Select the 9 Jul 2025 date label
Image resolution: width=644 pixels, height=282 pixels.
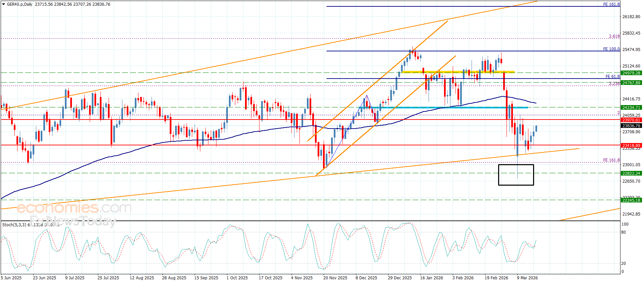pyautogui.click(x=75, y=278)
